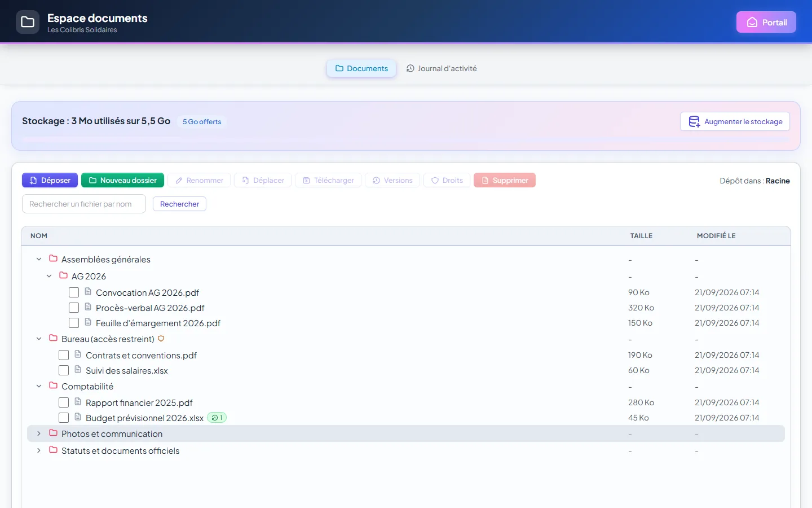Open the Journal d'activité tab
Viewport: 812px width, 508px height.
(442, 68)
